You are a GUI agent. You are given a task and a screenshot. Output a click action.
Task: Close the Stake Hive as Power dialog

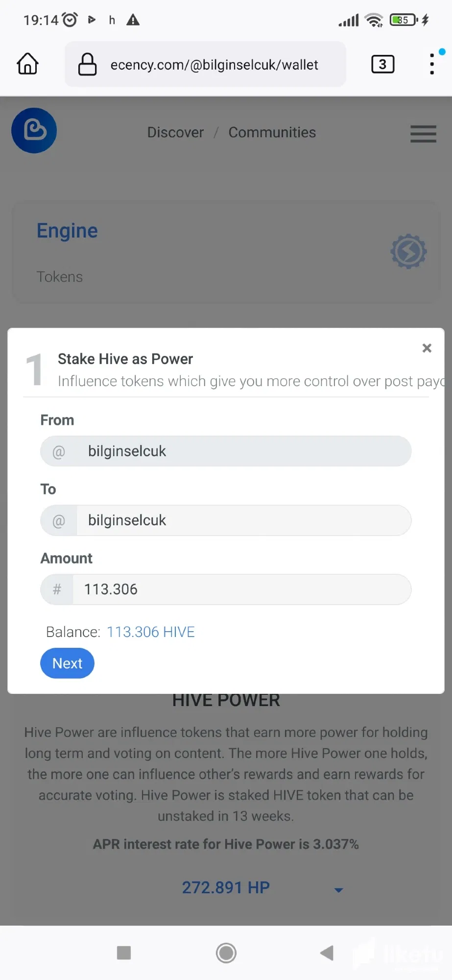[x=427, y=348]
